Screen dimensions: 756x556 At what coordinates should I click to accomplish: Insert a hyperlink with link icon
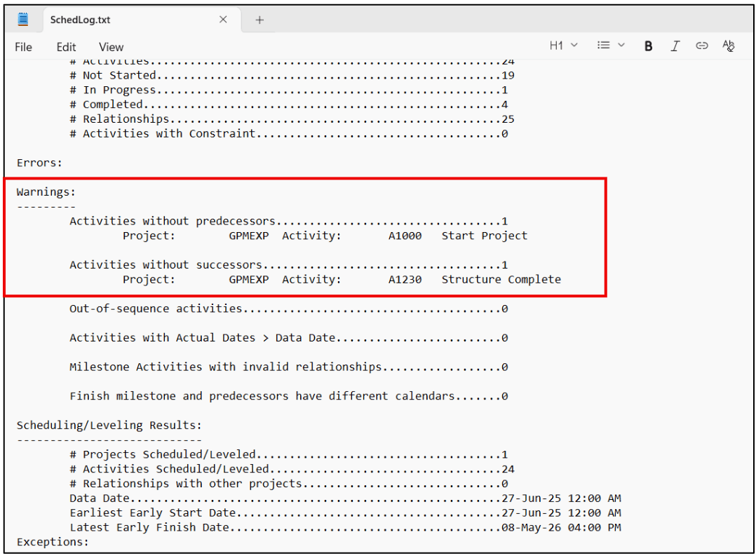(x=701, y=46)
